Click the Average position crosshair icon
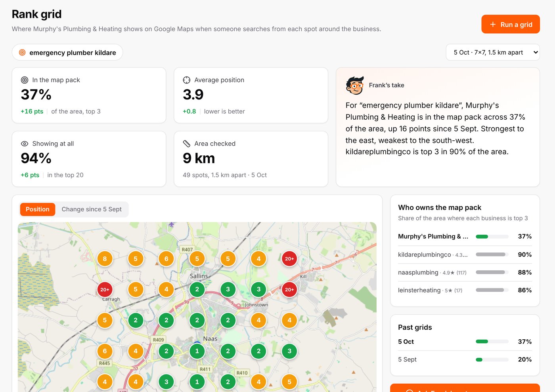 point(187,80)
